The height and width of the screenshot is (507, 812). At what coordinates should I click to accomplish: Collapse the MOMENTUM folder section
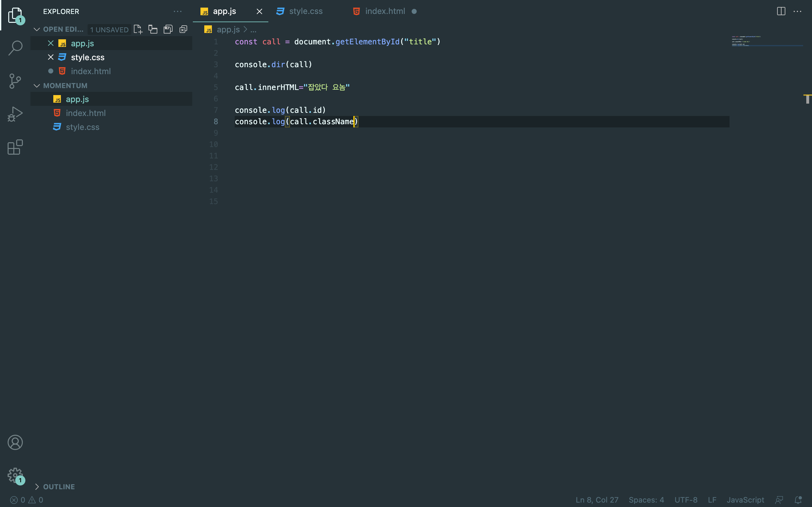37,86
